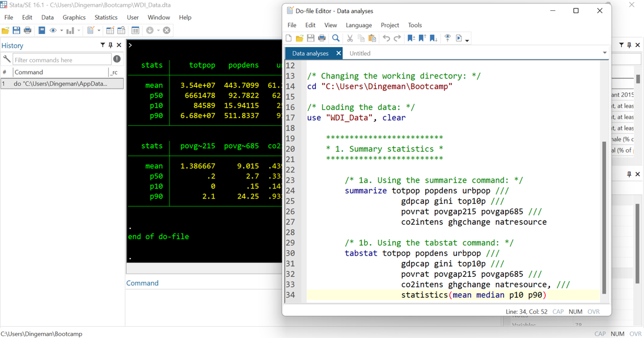Pin the History panel
This screenshot has width=644, height=338.
point(110,45)
